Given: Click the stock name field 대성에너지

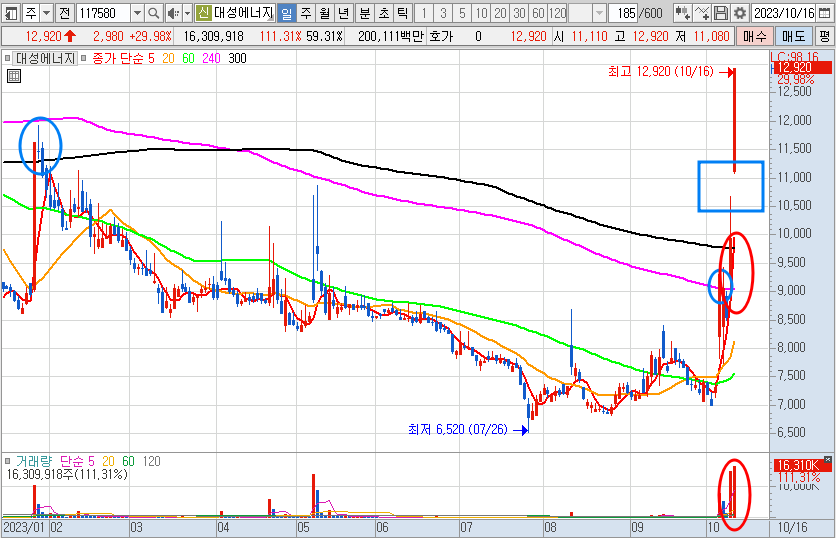Looking at the screenshot, I should click(x=243, y=13).
